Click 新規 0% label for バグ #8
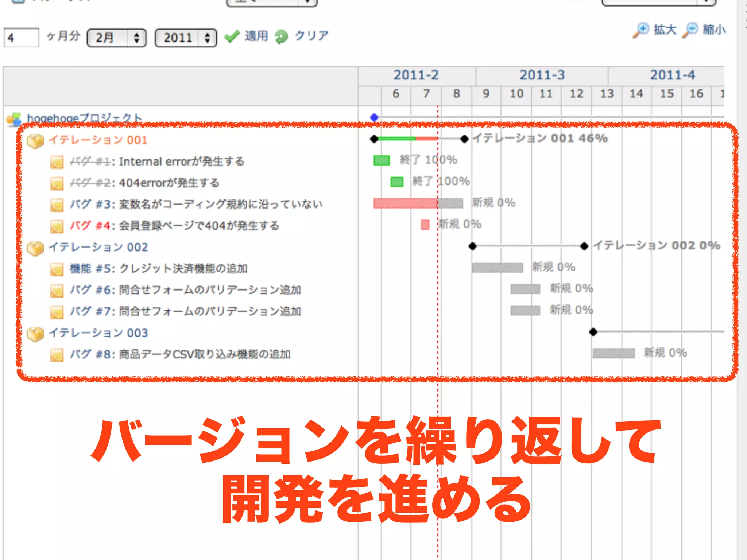Viewport: 747px width, 560px height. click(665, 353)
